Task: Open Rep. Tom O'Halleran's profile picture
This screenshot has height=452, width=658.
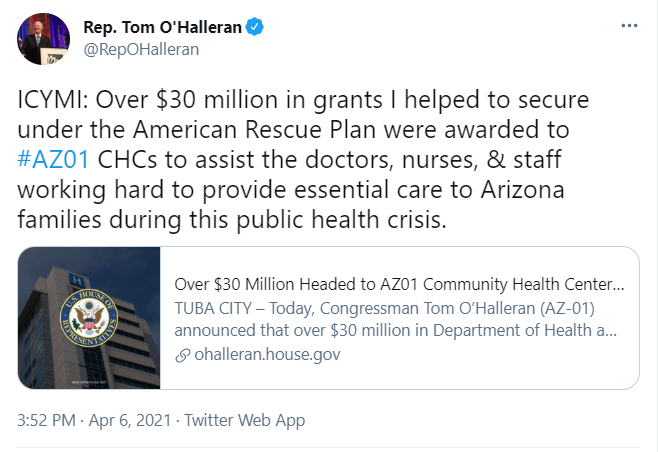Action: tap(43, 39)
